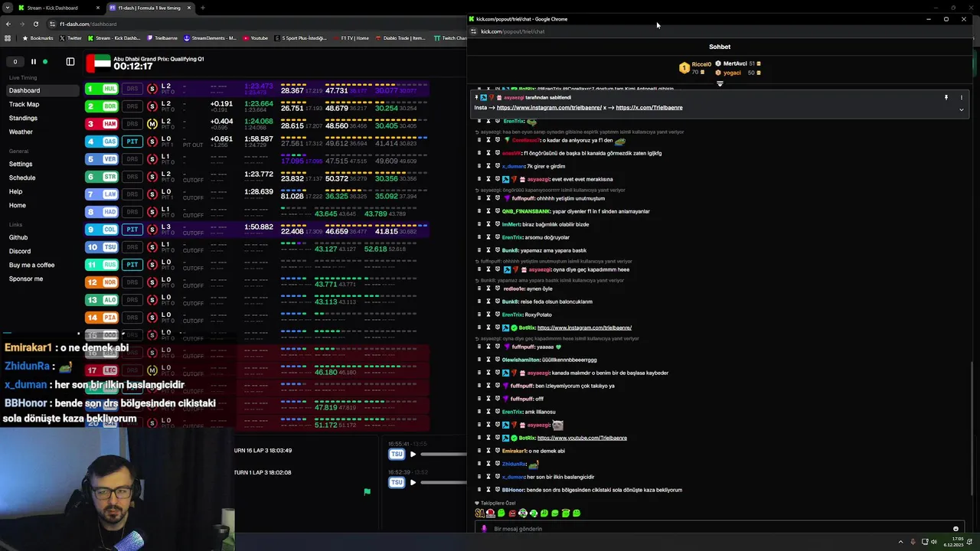Open a new browser tab
Viewport: 980px width, 551px height.
point(202,8)
